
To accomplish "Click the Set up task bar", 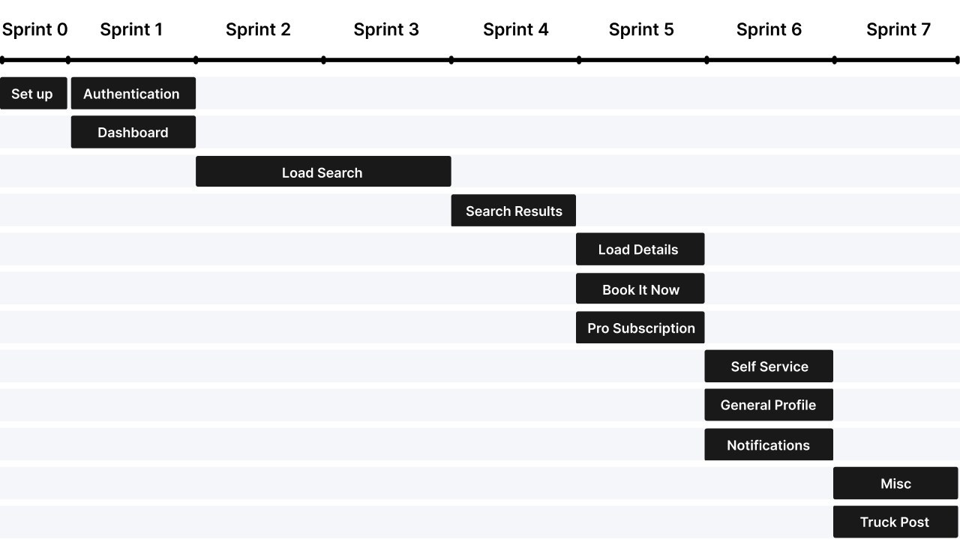I will click(33, 94).
